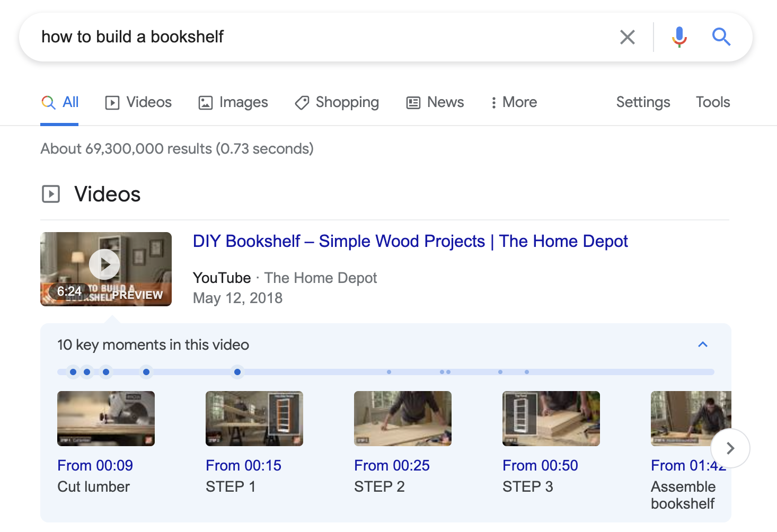Image resolution: width=777 pixels, height=532 pixels.
Task: Play the bookshelf video preview thumbnail
Action: tap(106, 269)
